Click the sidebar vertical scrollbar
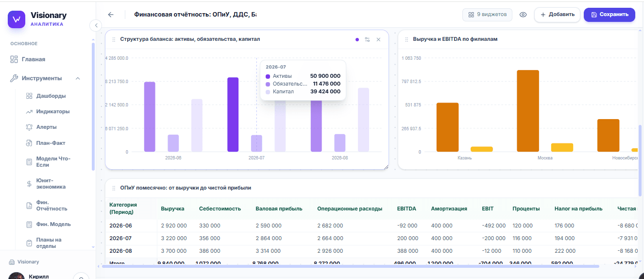 pyautogui.click(x=93, y=107)
